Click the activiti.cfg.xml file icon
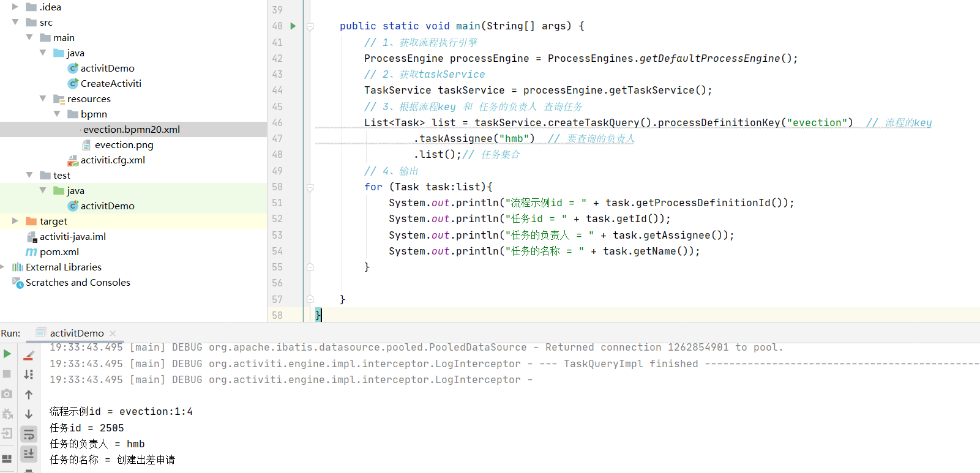This screenshot has width=980, height=473. click(x=73, y=160)
